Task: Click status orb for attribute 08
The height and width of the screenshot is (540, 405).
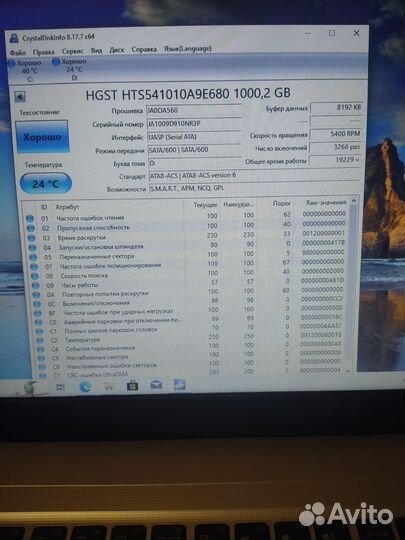Action: click(x=35, y=276)
